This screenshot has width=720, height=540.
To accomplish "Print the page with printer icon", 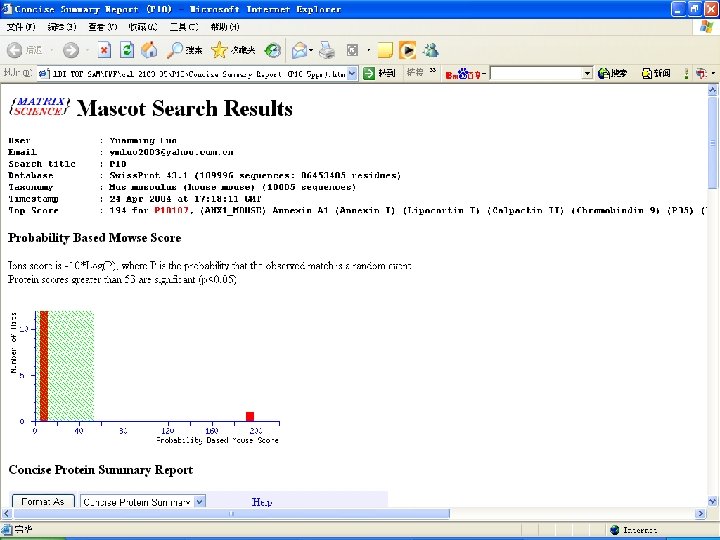I will (x=327, y=50).
